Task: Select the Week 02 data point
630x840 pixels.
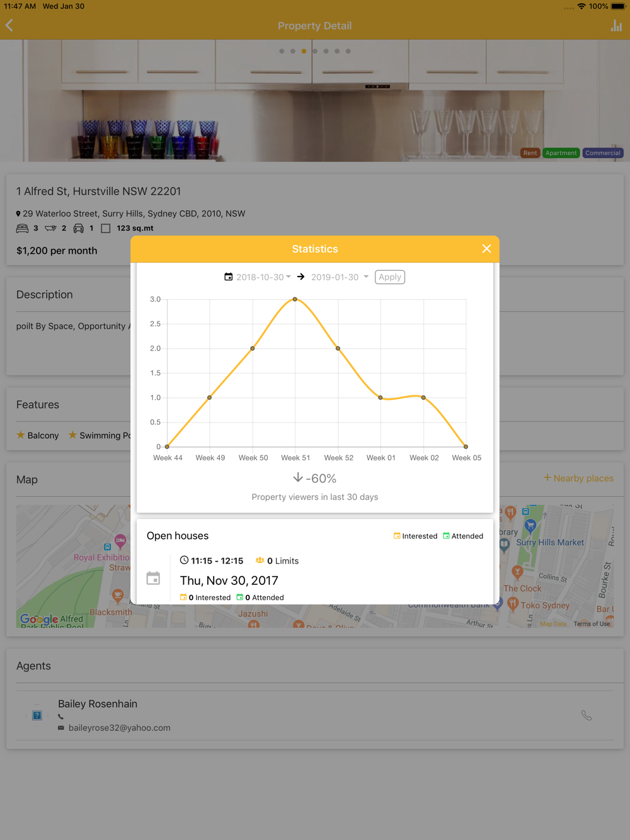Action: point(423,397)
